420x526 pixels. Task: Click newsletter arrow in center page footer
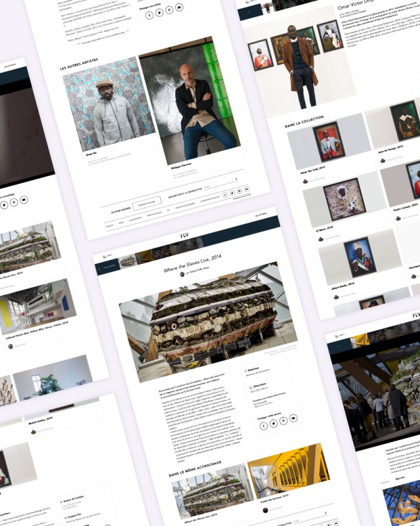(325, 514)
